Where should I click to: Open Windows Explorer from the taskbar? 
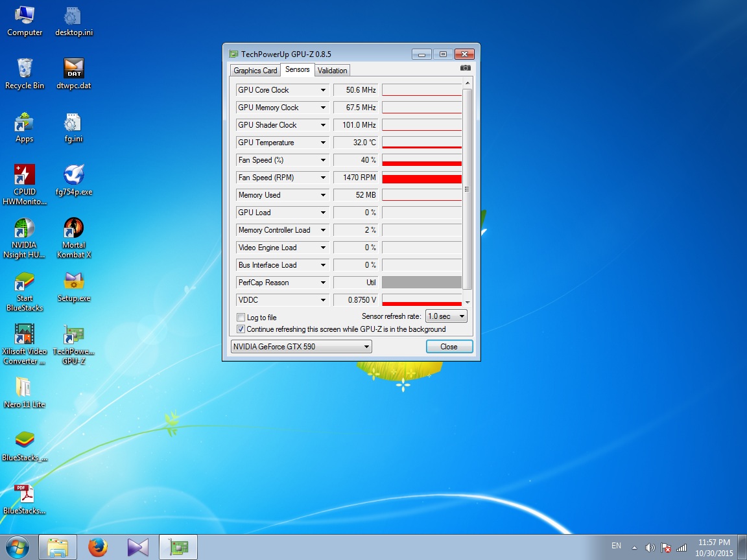click(x=57, y=546)
